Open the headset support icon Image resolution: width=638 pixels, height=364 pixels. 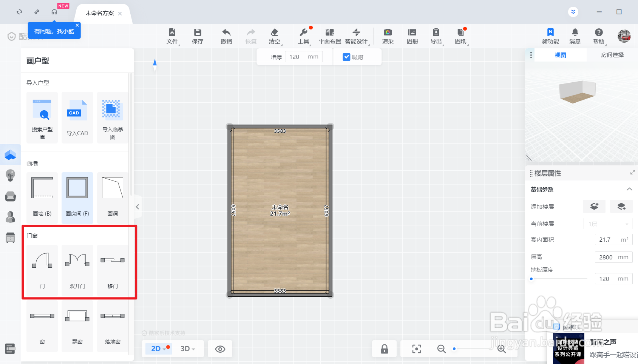click(54, 12)
